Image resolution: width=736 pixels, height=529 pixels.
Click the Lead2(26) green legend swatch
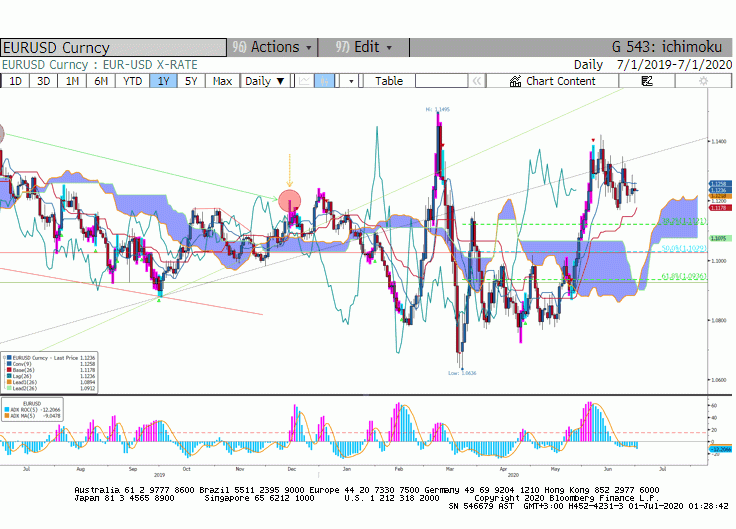click(9, 388)
